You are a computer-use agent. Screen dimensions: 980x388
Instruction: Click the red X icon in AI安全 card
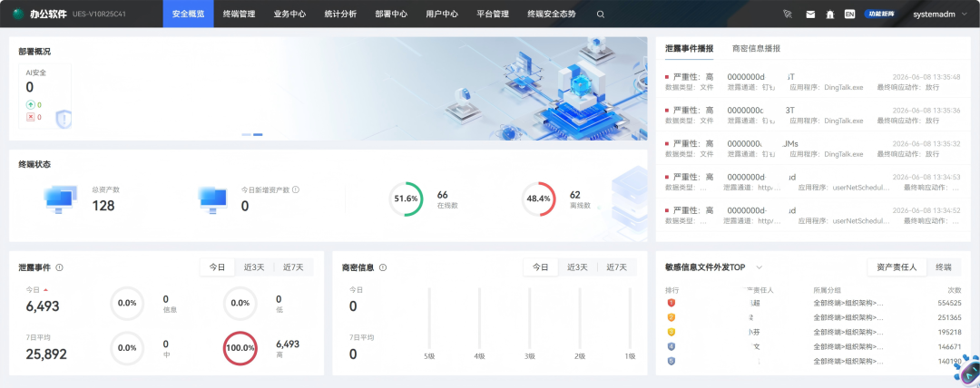click(30, 117)
